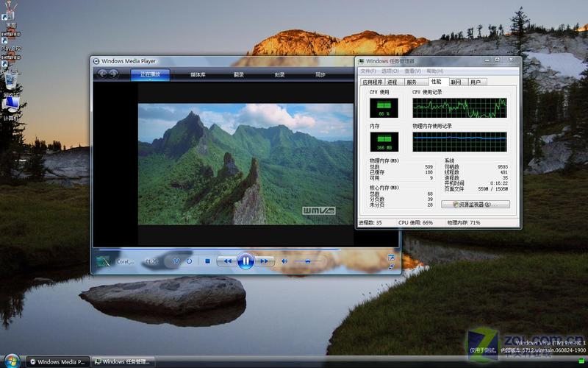
Task: Click the Windows Media Player title icon
Action: click(x=96, y=61)
